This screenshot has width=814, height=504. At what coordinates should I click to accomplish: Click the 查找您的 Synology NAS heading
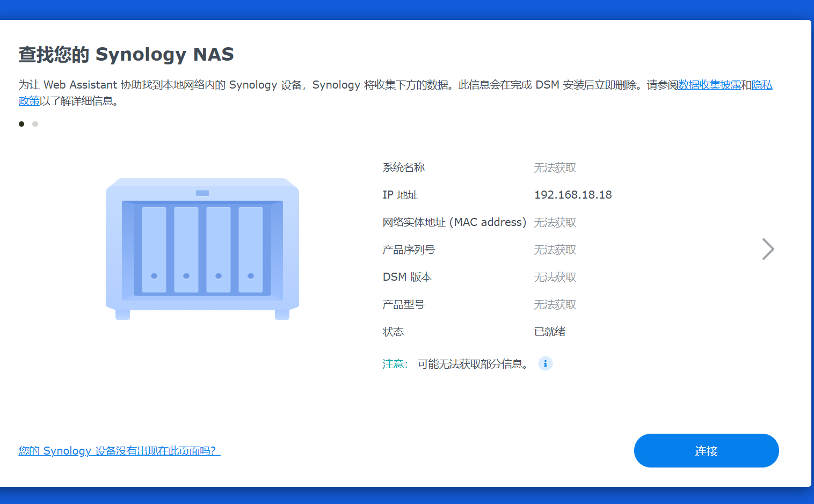[x=126, y=54]
